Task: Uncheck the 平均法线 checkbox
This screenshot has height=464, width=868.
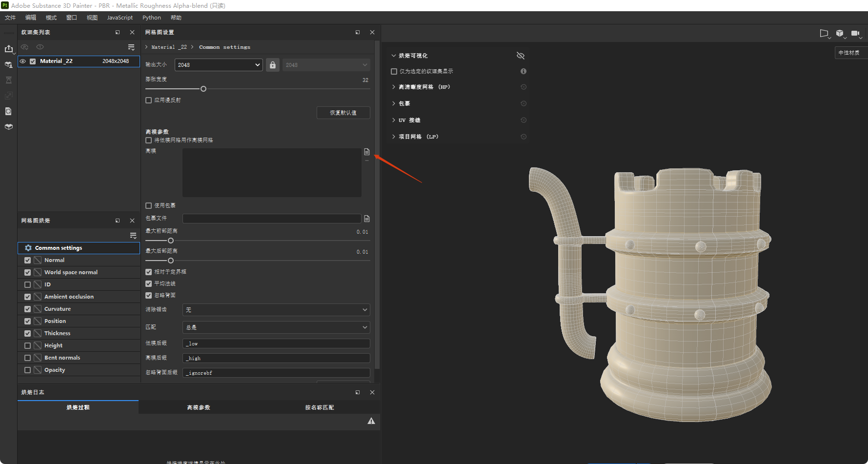Action: tap(149, 283)
